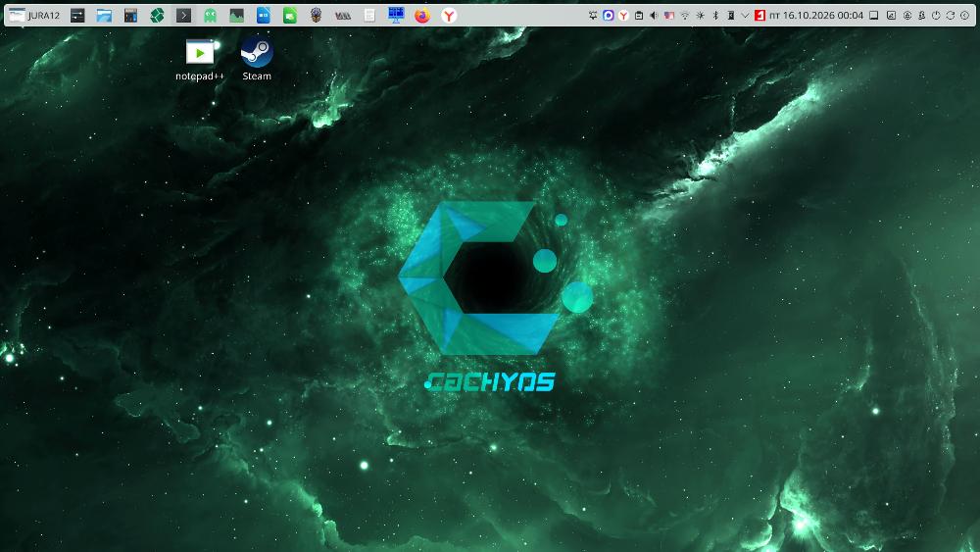Click the Yandex tray icon

click(623, 15)
